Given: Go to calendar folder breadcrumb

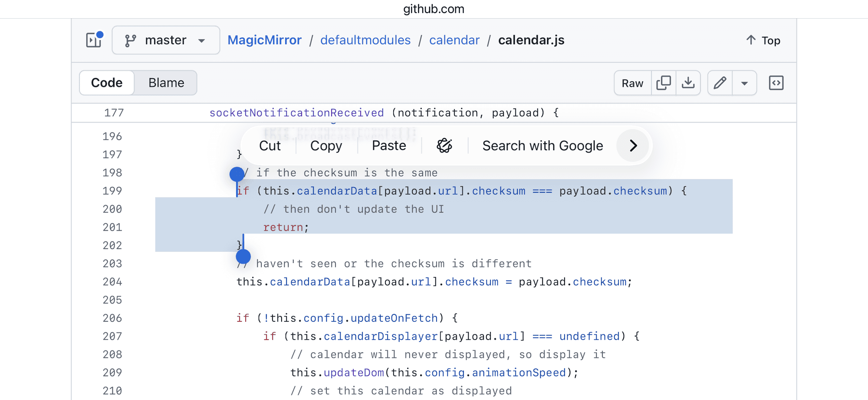Looking at the screenshot, I should [454, 40].
